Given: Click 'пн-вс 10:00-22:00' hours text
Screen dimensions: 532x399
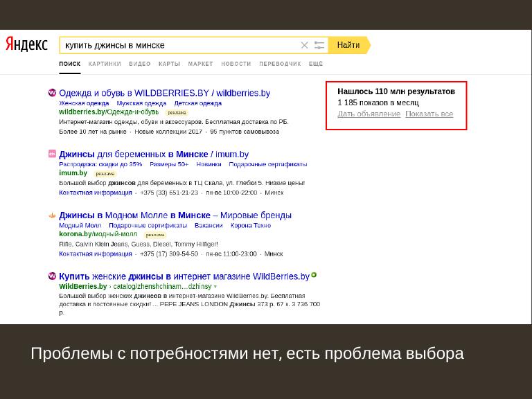Looking at the screenshot, I should click(x=232, y=193).
